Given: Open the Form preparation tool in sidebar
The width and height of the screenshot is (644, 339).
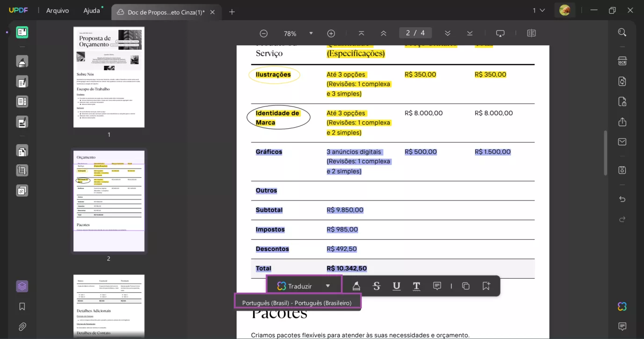Looking at the screenshot, I should point(22,102).
